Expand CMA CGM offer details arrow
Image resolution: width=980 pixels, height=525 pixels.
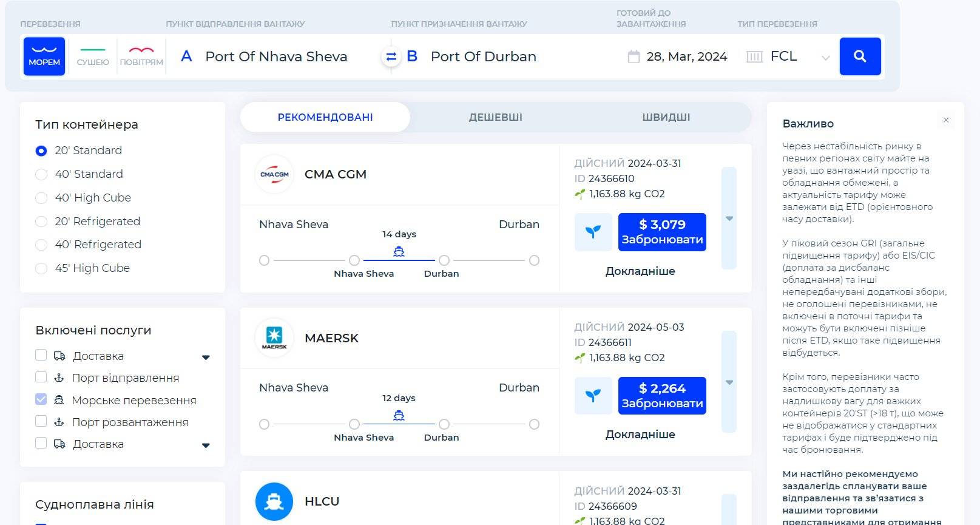pos(729,218)
